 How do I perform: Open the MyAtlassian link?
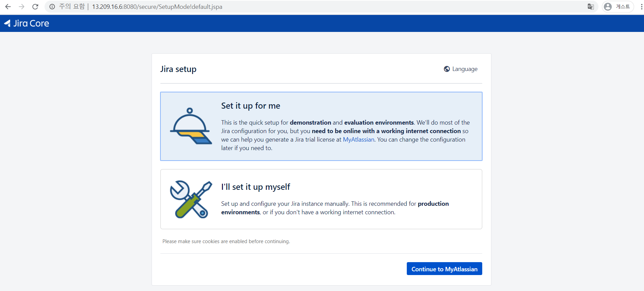359,140
